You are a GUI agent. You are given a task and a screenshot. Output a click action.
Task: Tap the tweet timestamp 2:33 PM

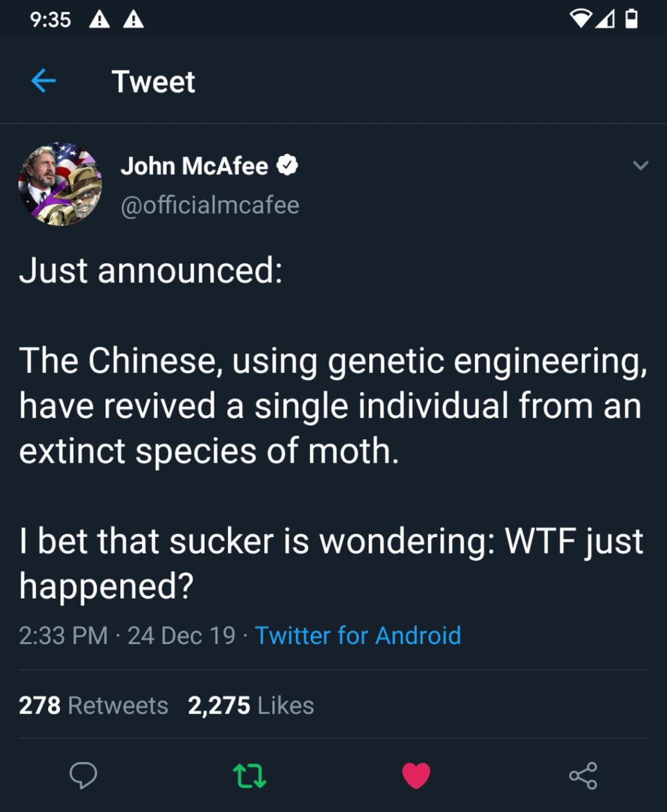pos(63,635)
